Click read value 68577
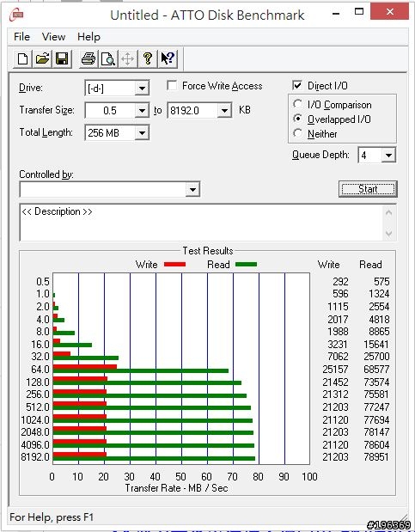This screenshot has width=415, height=532. [x=376, y=370]
